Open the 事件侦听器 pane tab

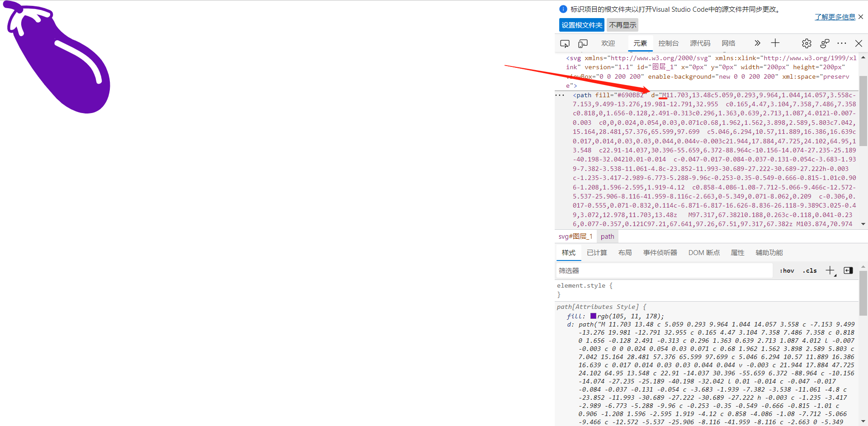point(660,252)
